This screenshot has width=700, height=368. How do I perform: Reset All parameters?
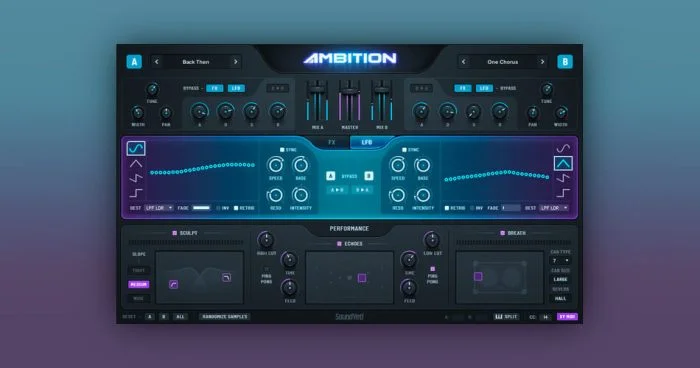180,317
